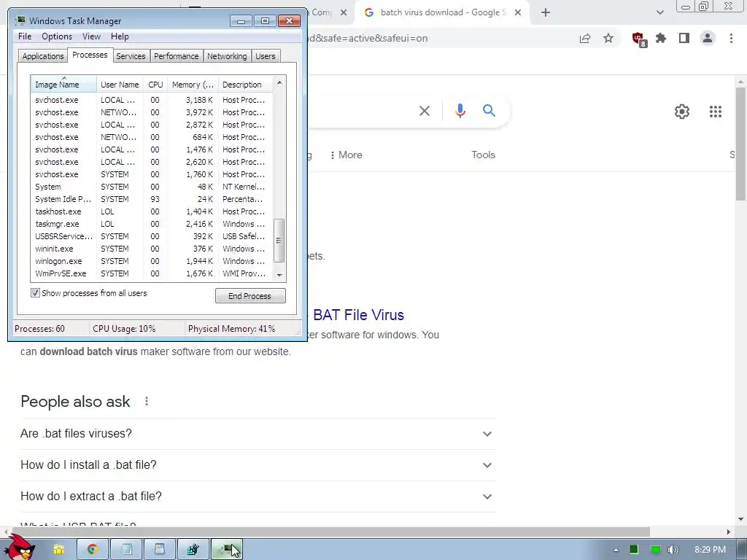Select the WmiPrvSE.exe process row

coord(152,273)
